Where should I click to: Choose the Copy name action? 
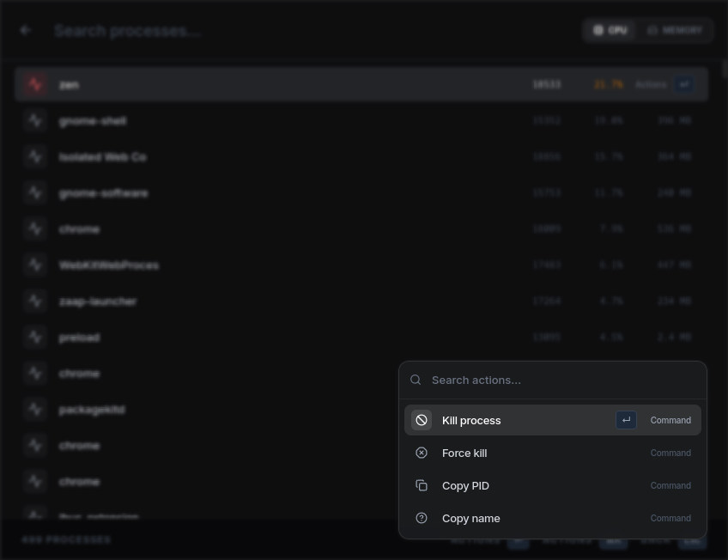[553, 518]
